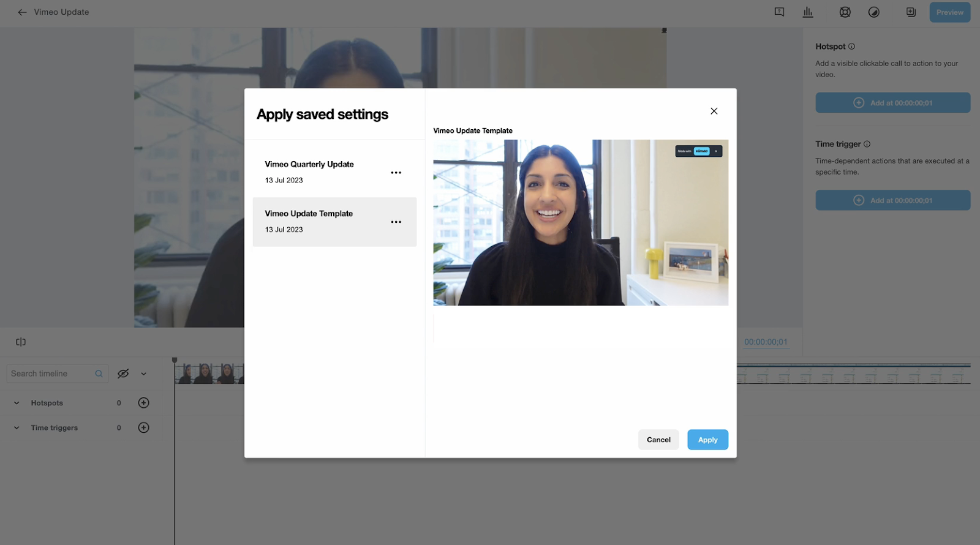Select the Vimeo Update Template saved setting
This screenshot has height=545, width=980.
(334, 222)
